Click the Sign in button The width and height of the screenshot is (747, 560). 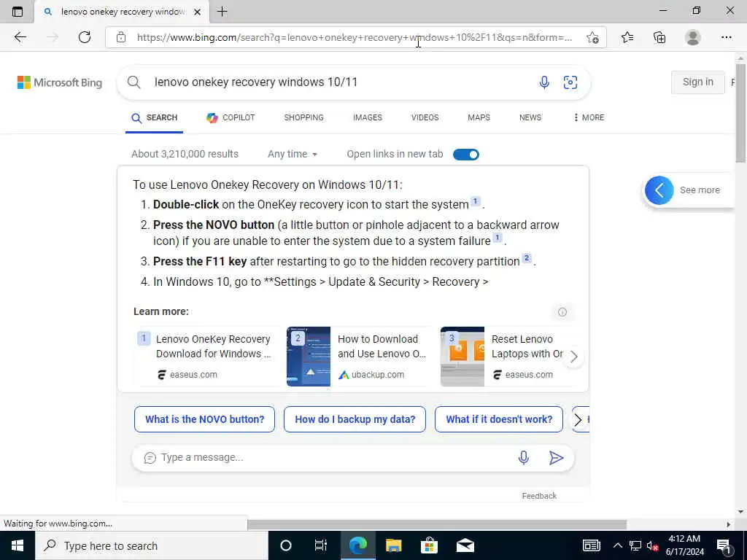pyautogui.click(x=698, y=82)
